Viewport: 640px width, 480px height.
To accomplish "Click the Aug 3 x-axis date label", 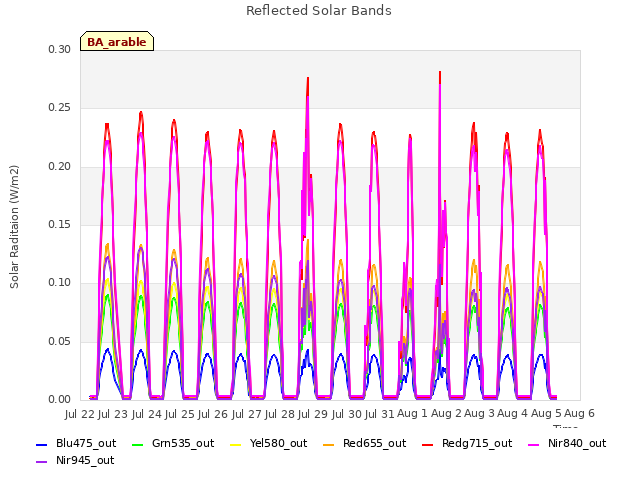I will click(480, 414).
